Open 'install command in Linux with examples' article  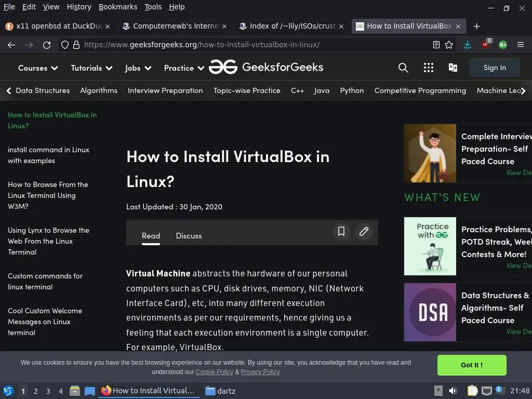tap(48, 155)
